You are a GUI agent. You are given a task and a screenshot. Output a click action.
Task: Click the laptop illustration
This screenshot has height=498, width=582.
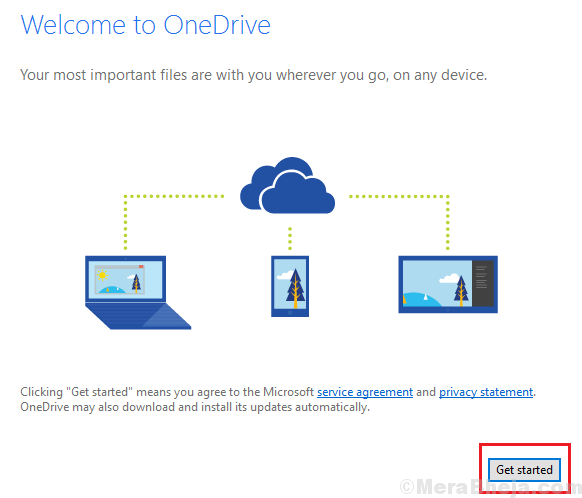pos(138,292)
